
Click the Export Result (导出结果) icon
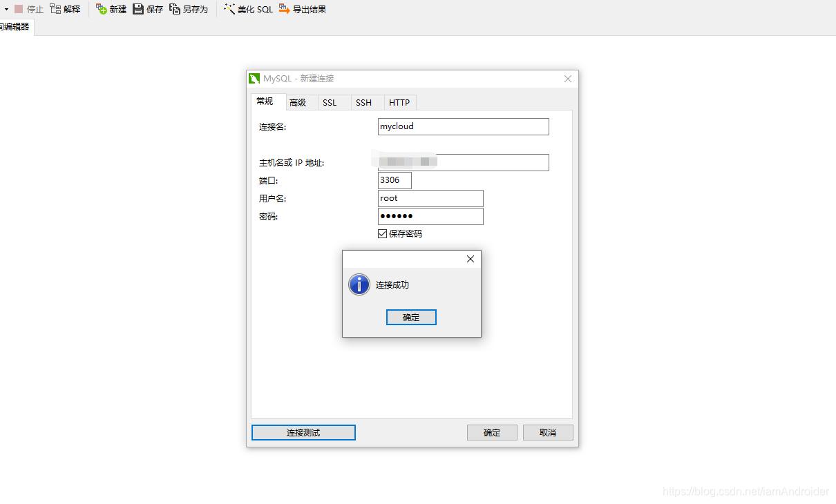[x=285, y=9]
